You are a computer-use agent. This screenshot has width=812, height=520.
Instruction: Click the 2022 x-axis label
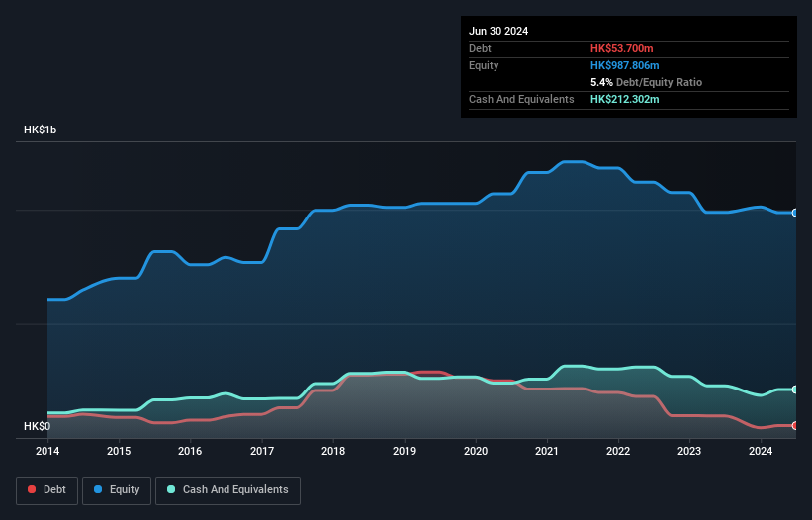618,451
